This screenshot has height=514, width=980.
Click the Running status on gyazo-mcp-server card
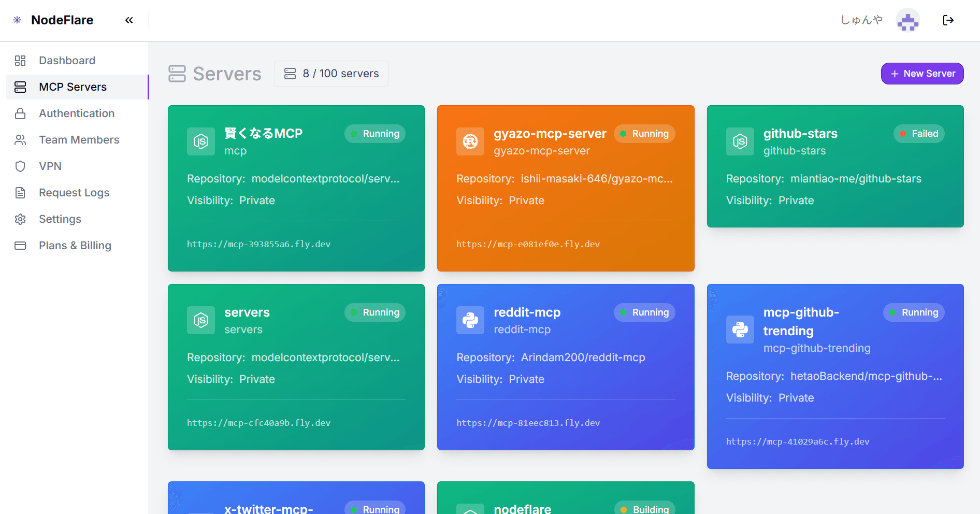pos(644,134)
